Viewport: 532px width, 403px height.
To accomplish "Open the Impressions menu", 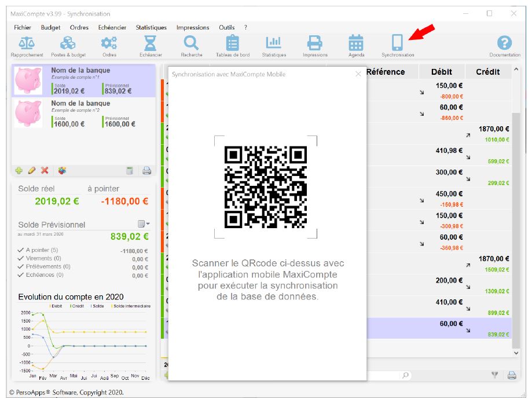I will point(193,27).
